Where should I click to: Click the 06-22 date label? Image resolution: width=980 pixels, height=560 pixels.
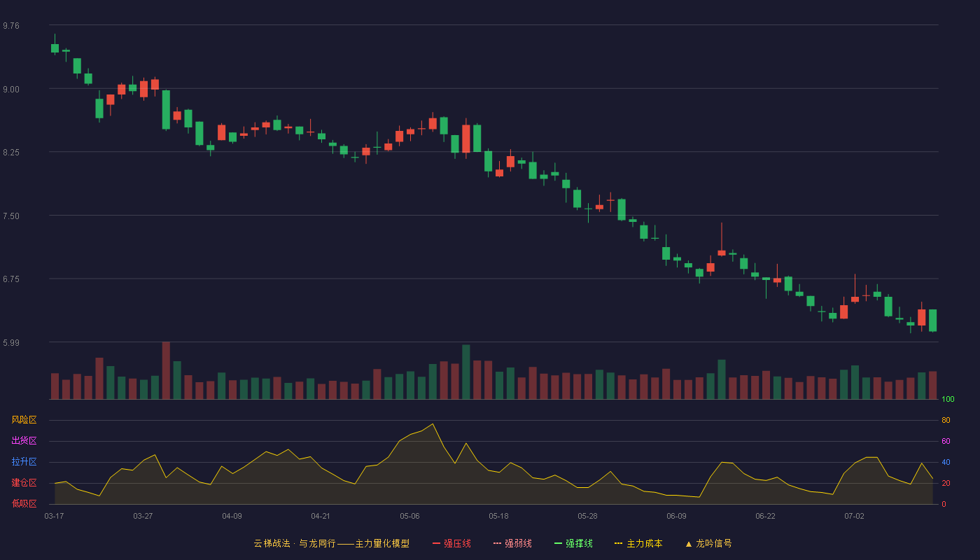point(765,516)
